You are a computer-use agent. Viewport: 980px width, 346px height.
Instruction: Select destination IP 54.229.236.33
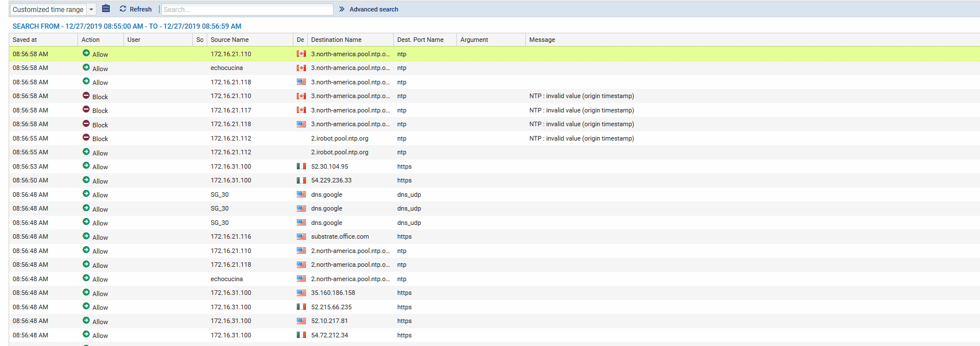(331, 180)
